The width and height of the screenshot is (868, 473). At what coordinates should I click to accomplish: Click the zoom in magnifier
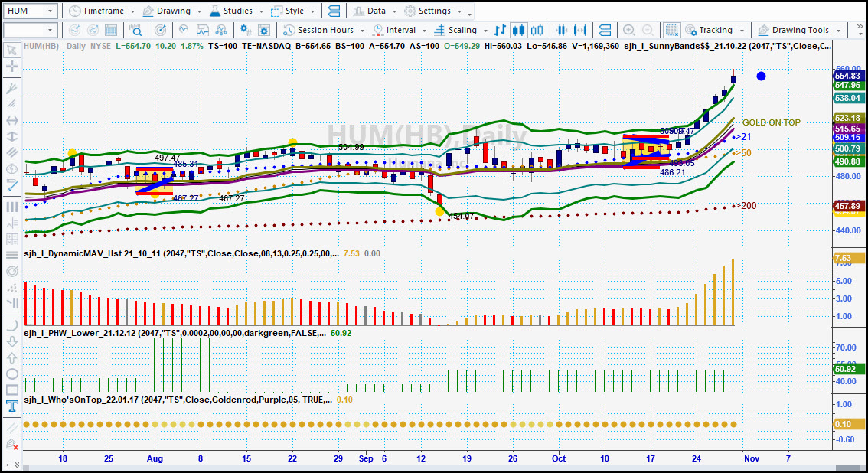pos(629,30)
